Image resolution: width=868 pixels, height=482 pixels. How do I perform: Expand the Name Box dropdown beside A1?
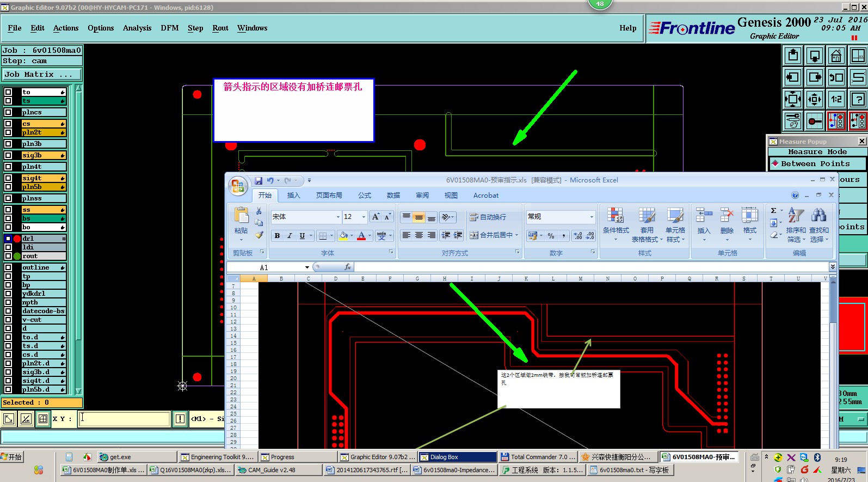pyautogui.click(x=307, y=267)
